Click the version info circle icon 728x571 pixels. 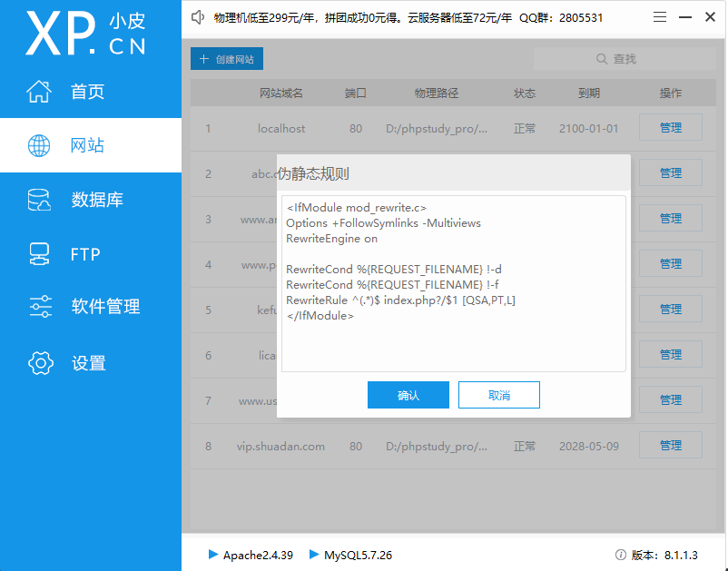[620, 555]
